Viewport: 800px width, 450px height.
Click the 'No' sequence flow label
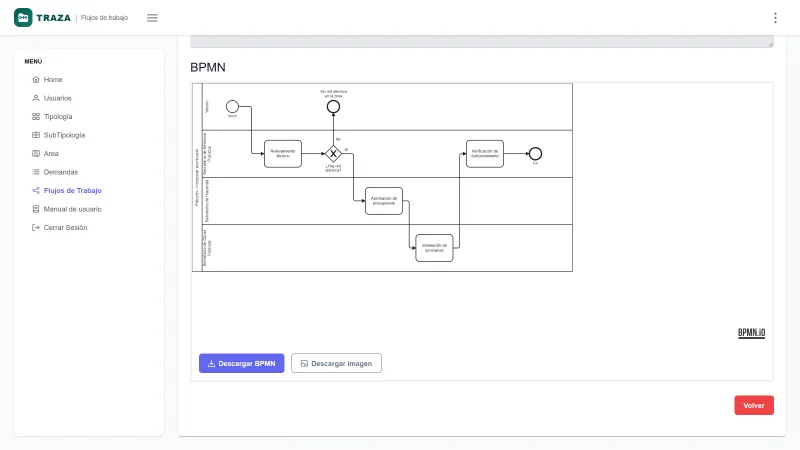coord(338,139)
